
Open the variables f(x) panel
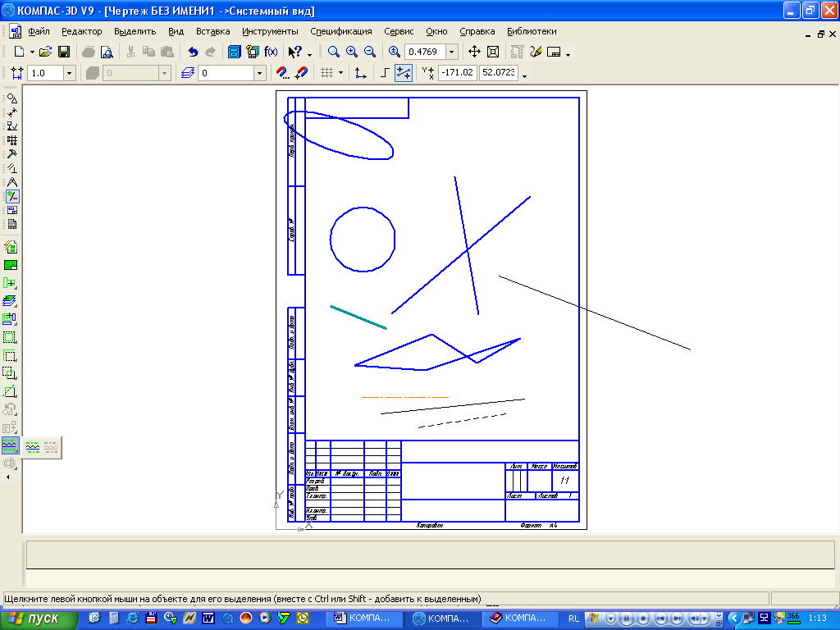point(271,52)
